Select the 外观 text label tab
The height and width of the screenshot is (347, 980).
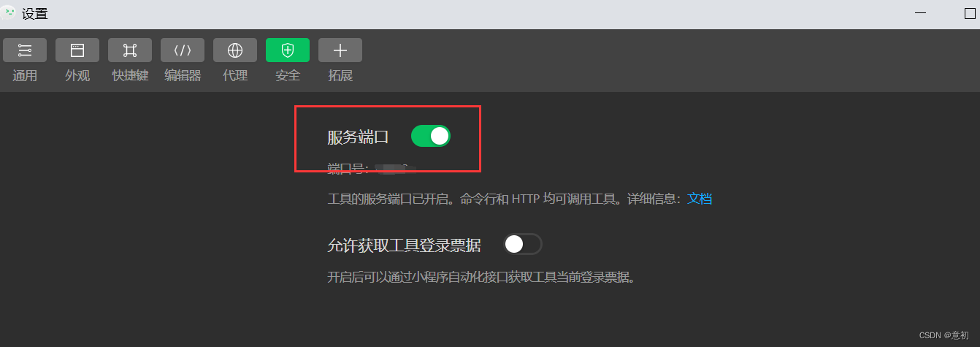click(77, 75)
